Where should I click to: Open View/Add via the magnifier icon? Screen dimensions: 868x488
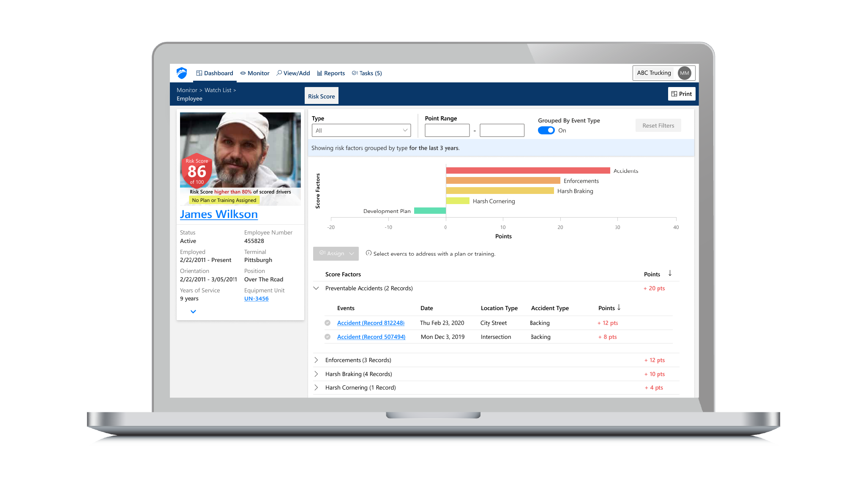279,73
